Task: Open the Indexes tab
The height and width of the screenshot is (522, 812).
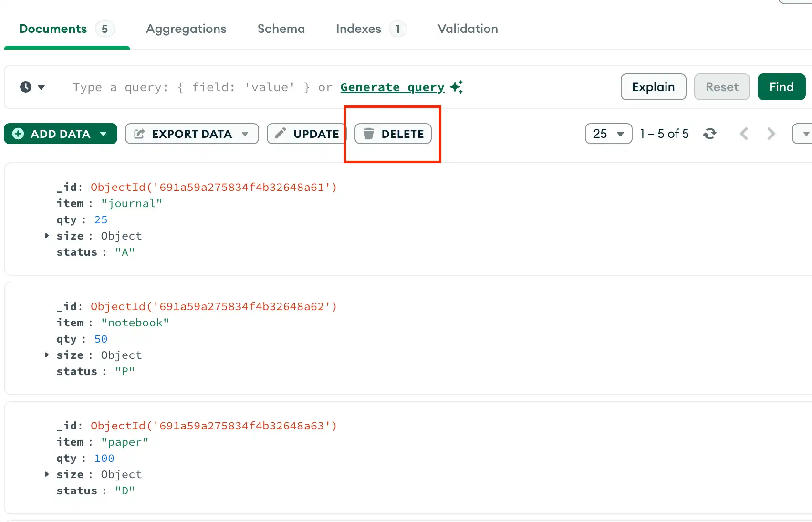Action: pyautogui.click(x=358, y=29)
